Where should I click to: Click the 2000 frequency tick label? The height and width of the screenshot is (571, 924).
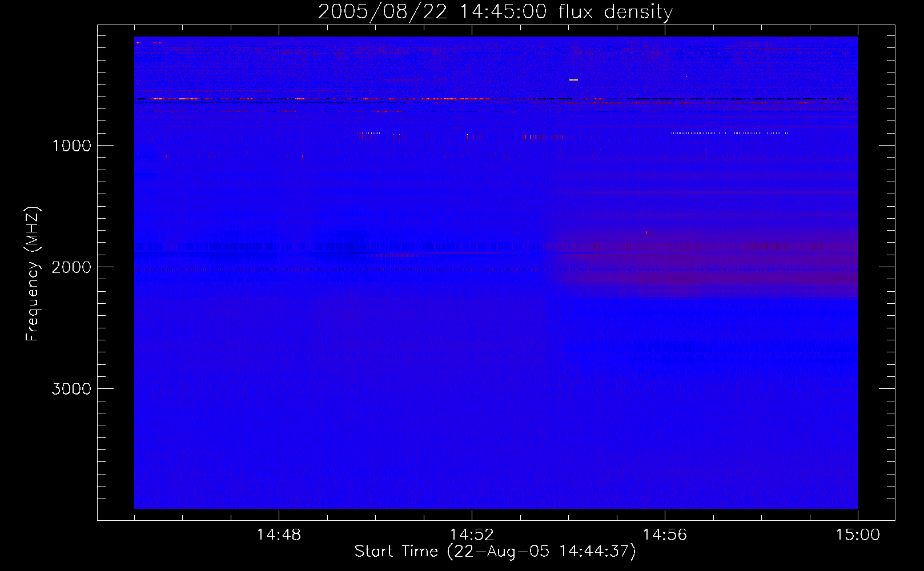[x=71, y=267]
